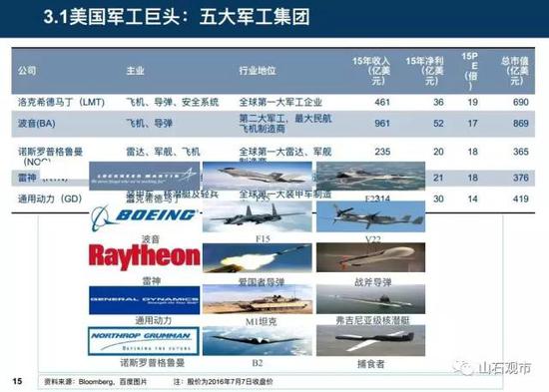Click the '雷达、军舰、飞机' cell

pyautogui.click(x=163, y=152)
